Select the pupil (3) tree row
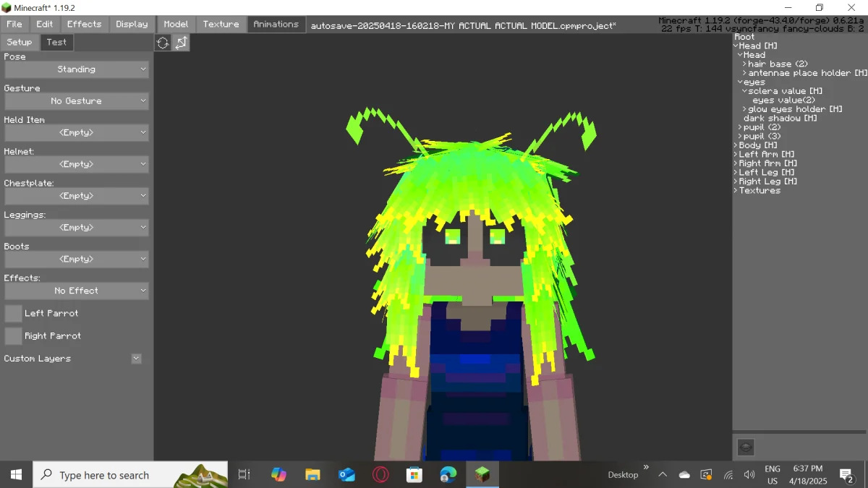The image size is (868, 488). click(762, 136)
